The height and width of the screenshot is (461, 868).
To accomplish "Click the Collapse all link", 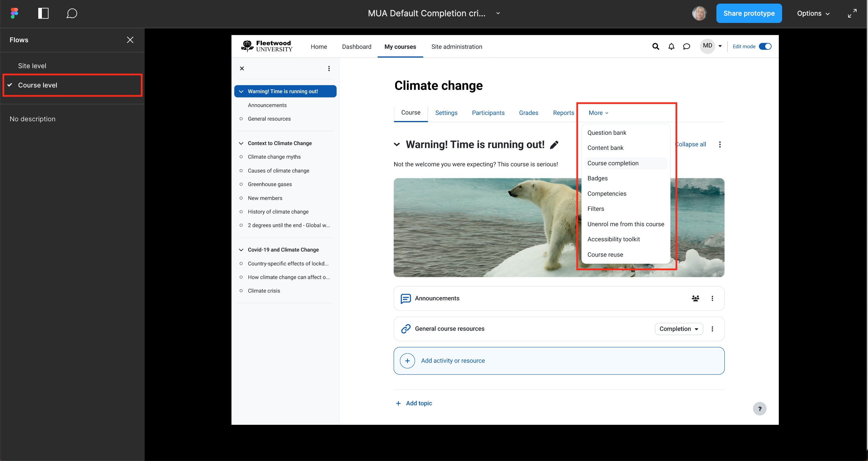I will click(x=691, y=144).
